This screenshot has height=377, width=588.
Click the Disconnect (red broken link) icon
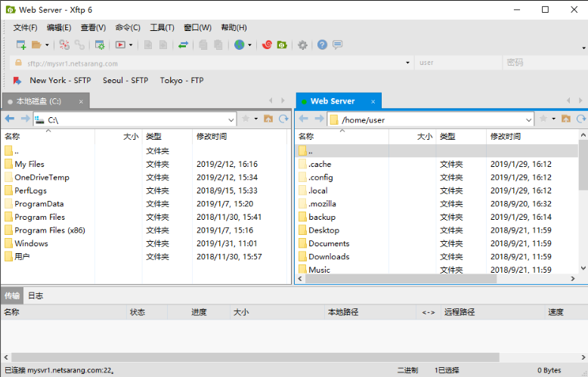[64, 45]
